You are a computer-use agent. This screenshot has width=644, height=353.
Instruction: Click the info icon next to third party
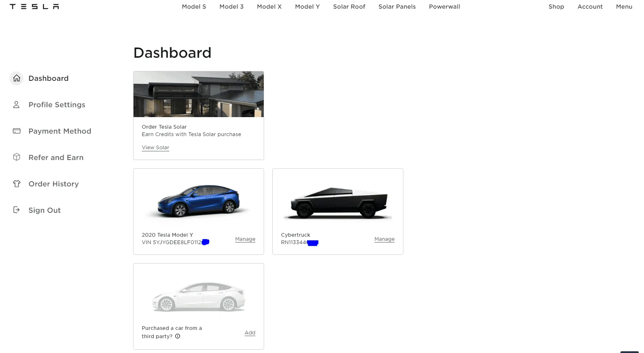(178, 336)
